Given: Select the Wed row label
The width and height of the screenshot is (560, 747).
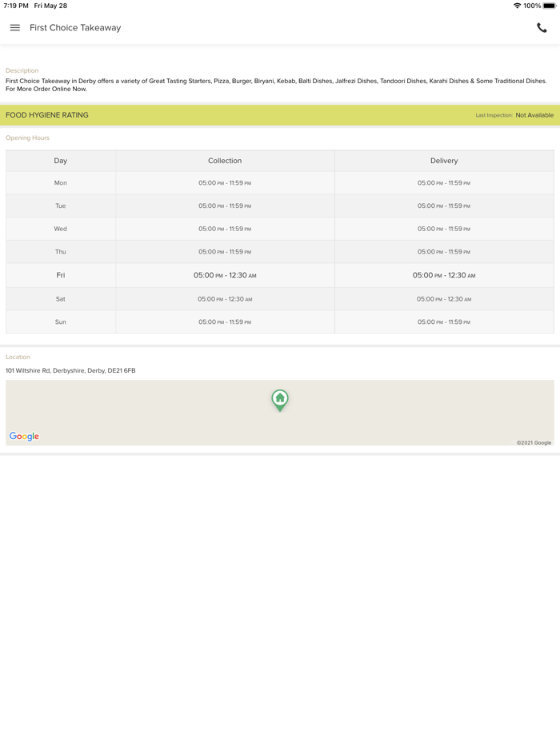Looking at the screenshot, I should pos(61,229).
